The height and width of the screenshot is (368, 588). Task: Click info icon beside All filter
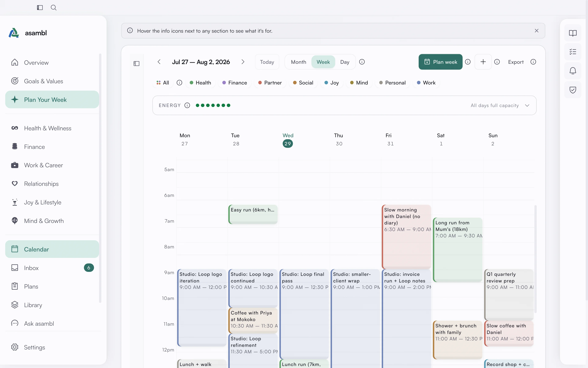pos(179,83)
